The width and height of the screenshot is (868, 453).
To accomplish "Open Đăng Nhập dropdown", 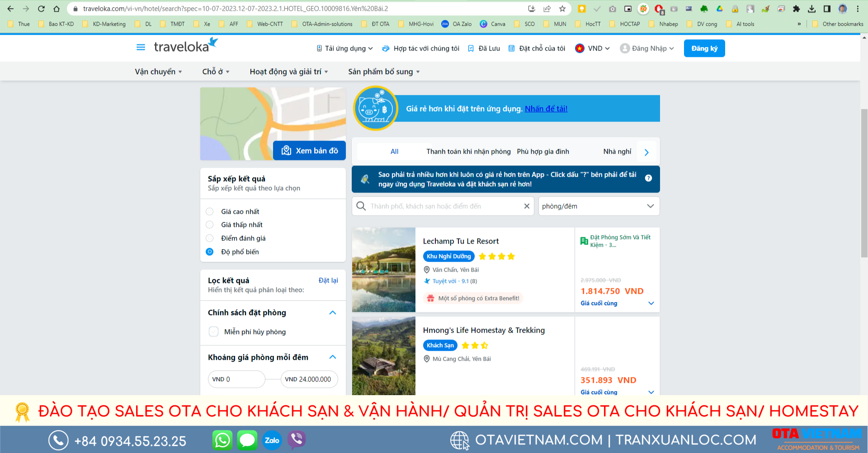I will pos(647,48).
